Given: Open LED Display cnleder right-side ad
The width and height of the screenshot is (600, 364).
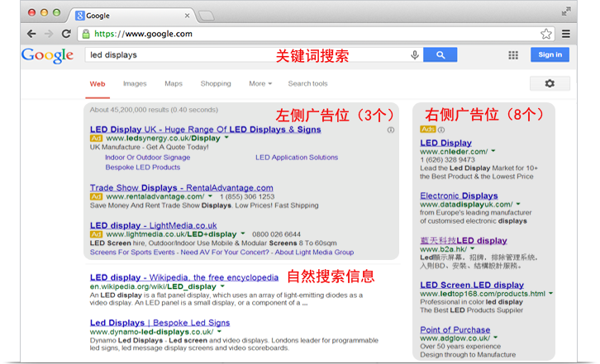Looking at the screenshot, I should [445, 143].
